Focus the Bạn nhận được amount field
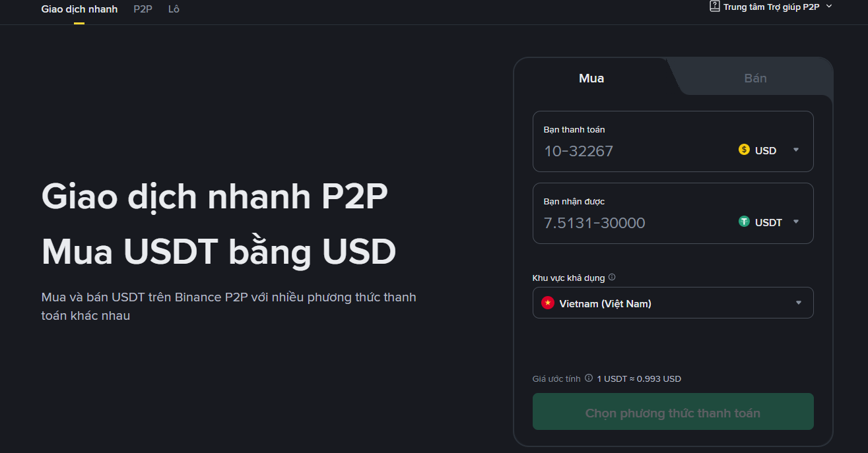Screen dimensions: 868x453 point(627,223)
